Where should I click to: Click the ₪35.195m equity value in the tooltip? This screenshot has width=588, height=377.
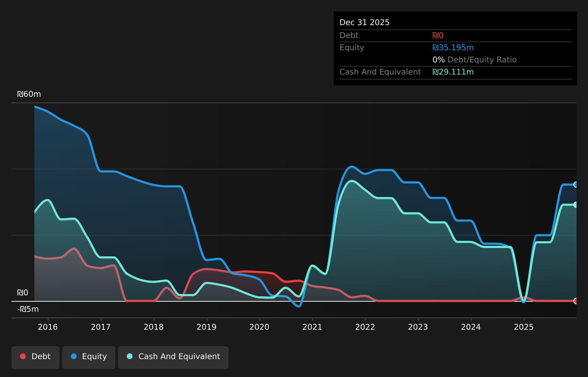[453, 48]
